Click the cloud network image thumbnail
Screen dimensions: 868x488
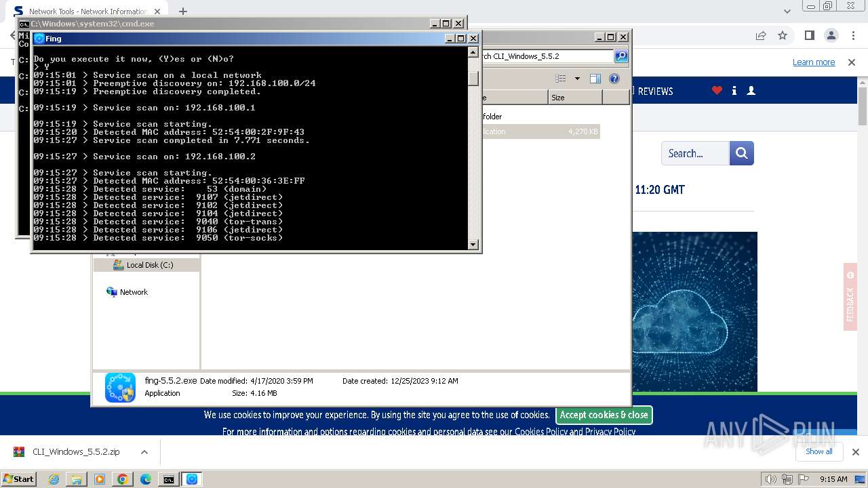click(x=695, y=312)
